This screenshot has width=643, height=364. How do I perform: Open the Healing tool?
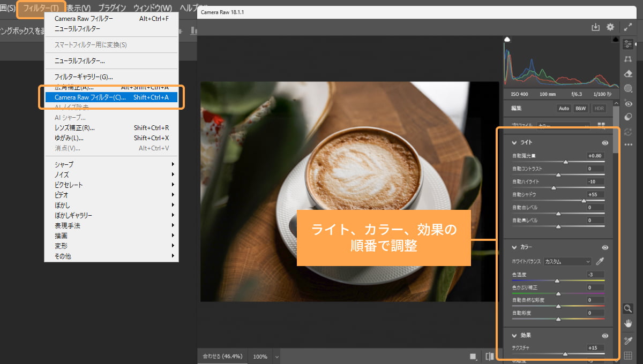628,74
